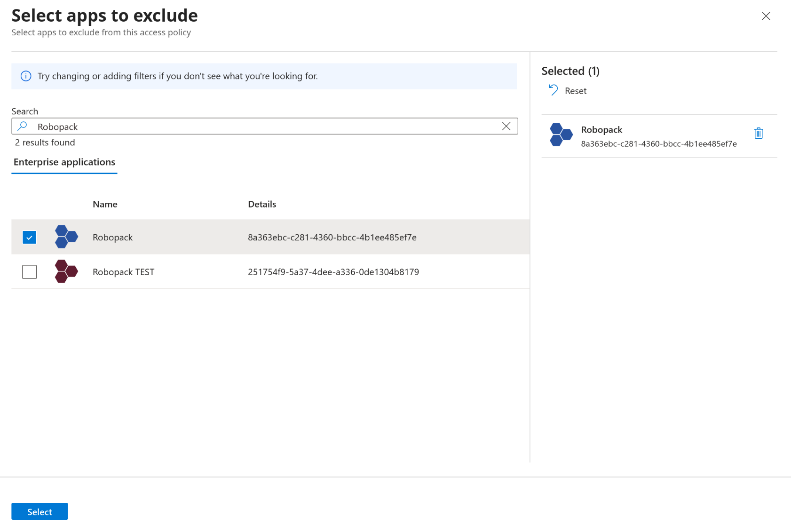Click the blue Robopack hexagon icon in results
Screen dimensions: 791x532
(66, 237)
